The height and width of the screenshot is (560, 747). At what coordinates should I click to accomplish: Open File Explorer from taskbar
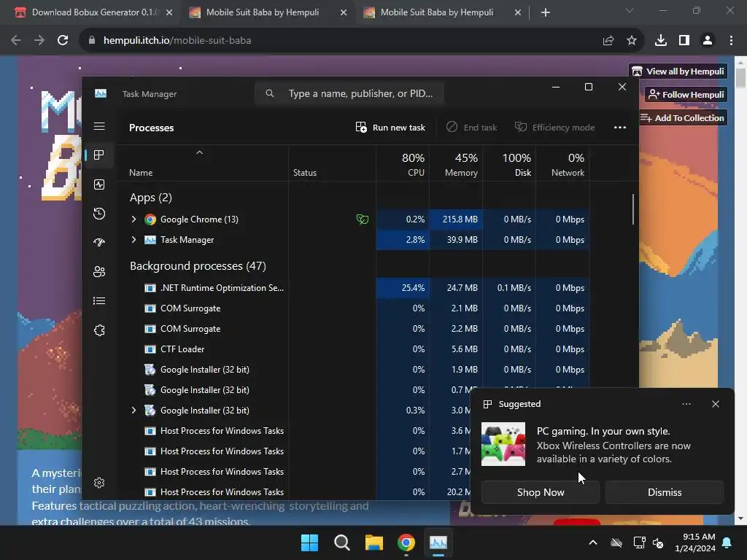pos(374,542)
